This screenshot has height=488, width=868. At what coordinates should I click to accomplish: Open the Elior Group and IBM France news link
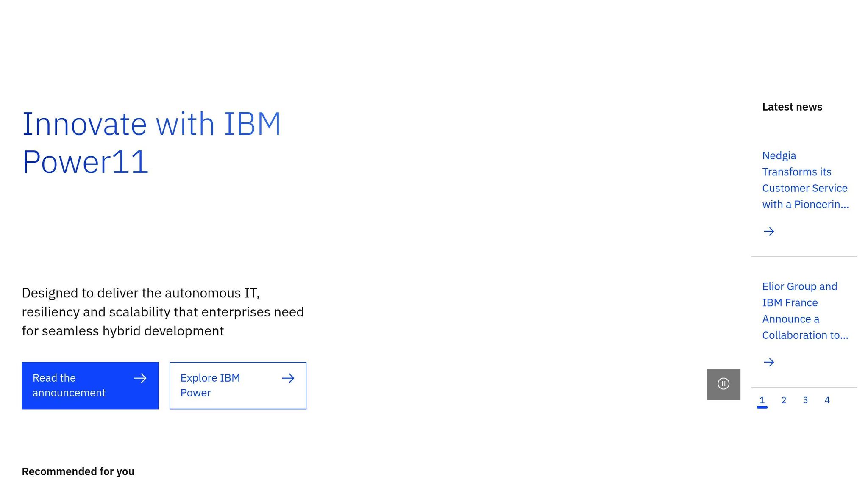point(805,311)
